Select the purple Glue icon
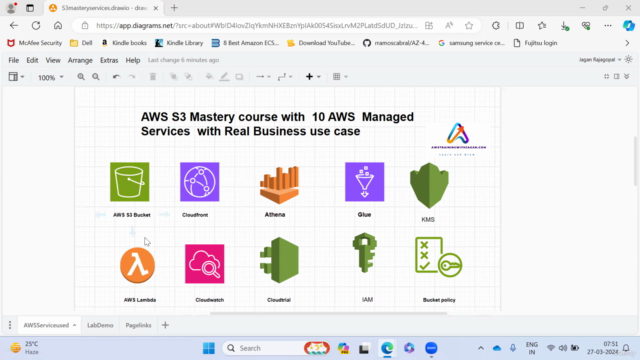Image resolution: width=640 pixels, height=360 pixels. pos(364,182)
